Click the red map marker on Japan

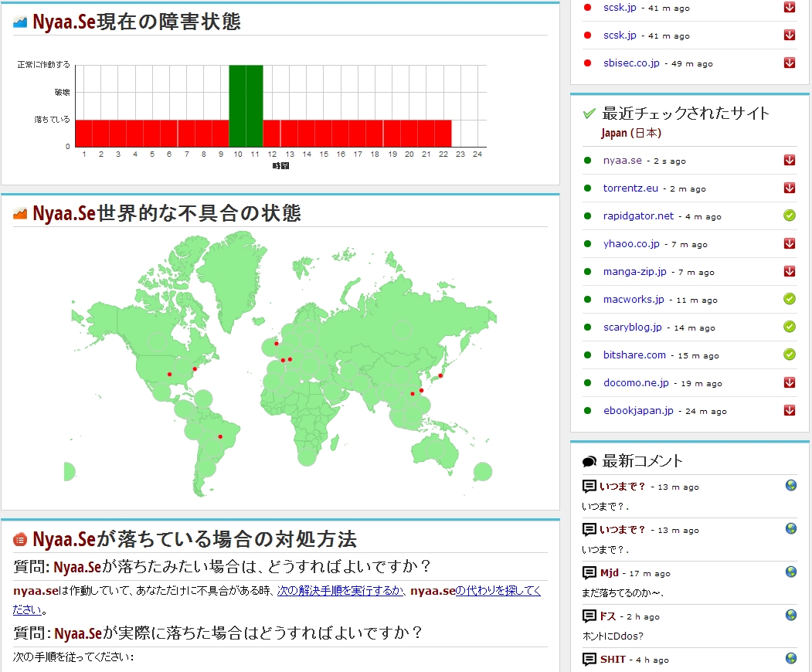point(440,376)
